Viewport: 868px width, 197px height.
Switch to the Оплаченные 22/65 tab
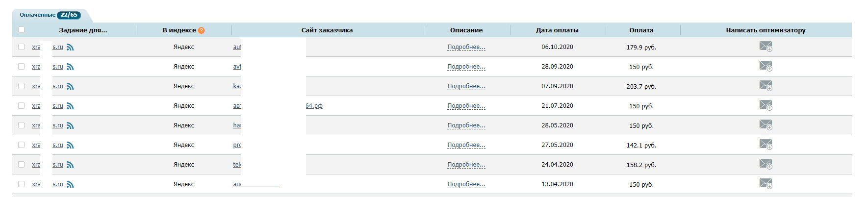tap(49, 15)
